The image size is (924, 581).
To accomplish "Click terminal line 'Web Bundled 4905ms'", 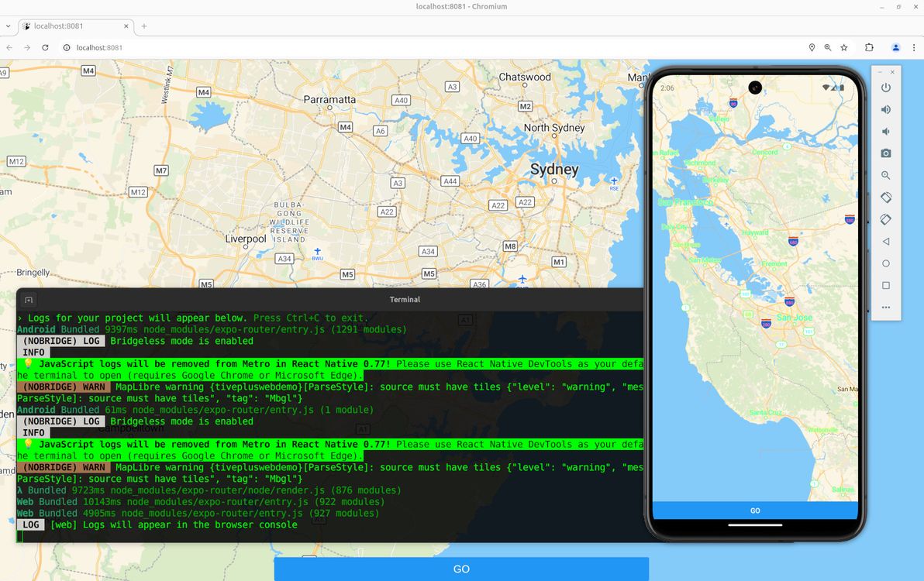I will pos(198,514).
